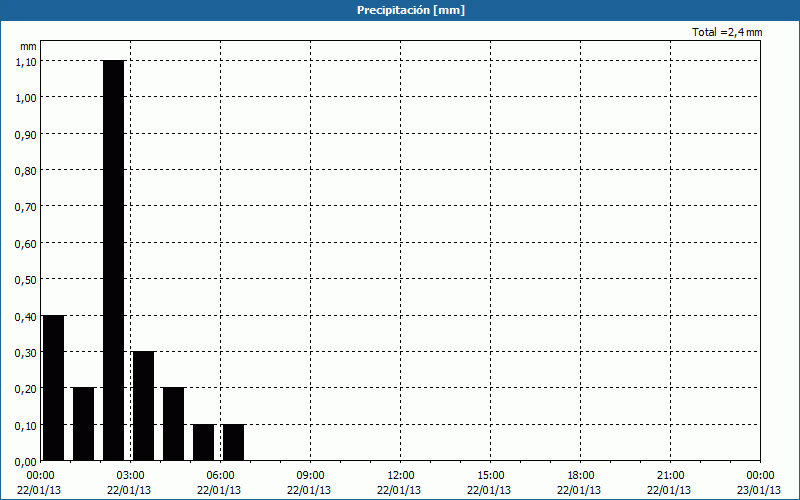This screenshot has width=800, height=500.
Task: Click the 12:00 x-axis time label
Action: (401, 476)
